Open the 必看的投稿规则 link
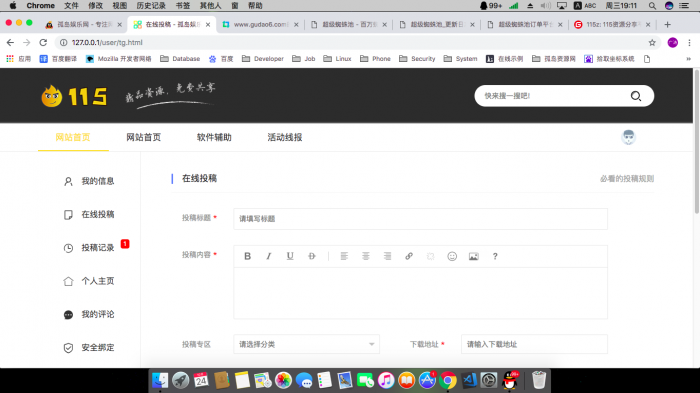This screenshot has height=393, width=700. click(x=627, y=179)
